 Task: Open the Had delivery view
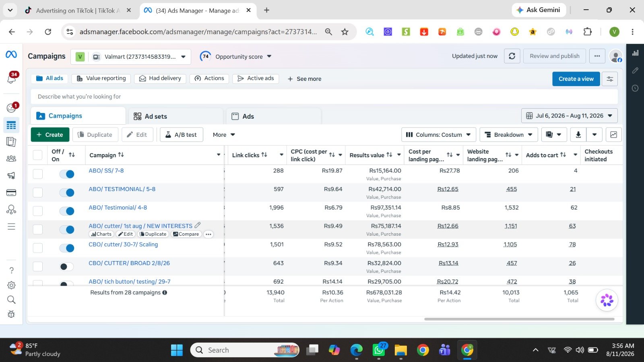[x=160, y=78]
